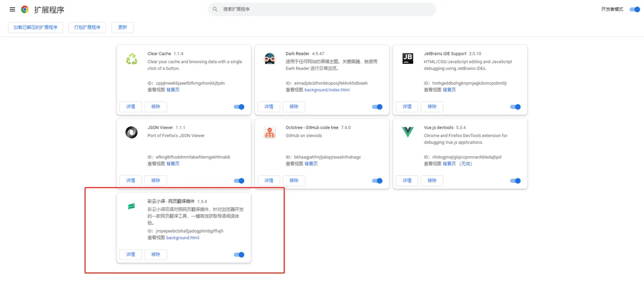The width and height of the screenshot is (644, 296).
Task: Click the Chrome logo icon
Action: pyautogui.click(x=25, y=10)
